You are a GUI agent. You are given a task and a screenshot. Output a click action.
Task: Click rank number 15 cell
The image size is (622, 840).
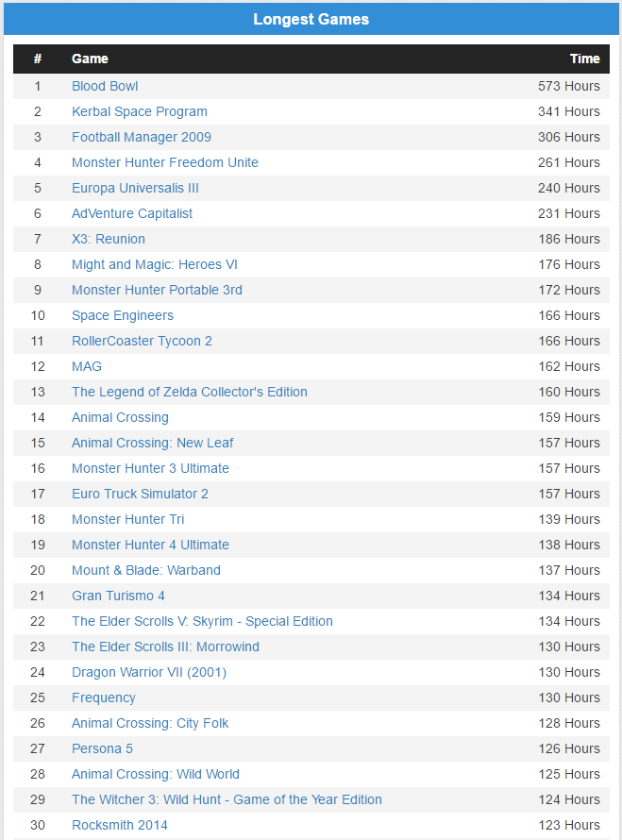(x=38, y=443)
